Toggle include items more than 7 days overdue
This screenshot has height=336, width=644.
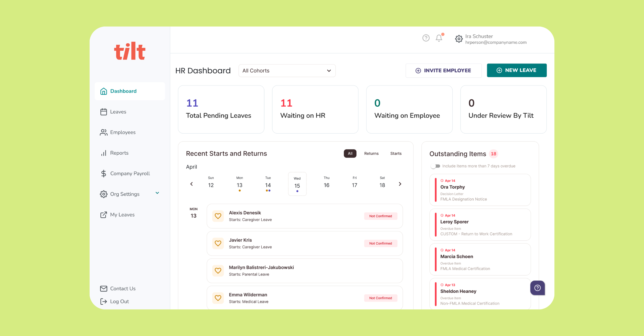[x=435, y=166]
